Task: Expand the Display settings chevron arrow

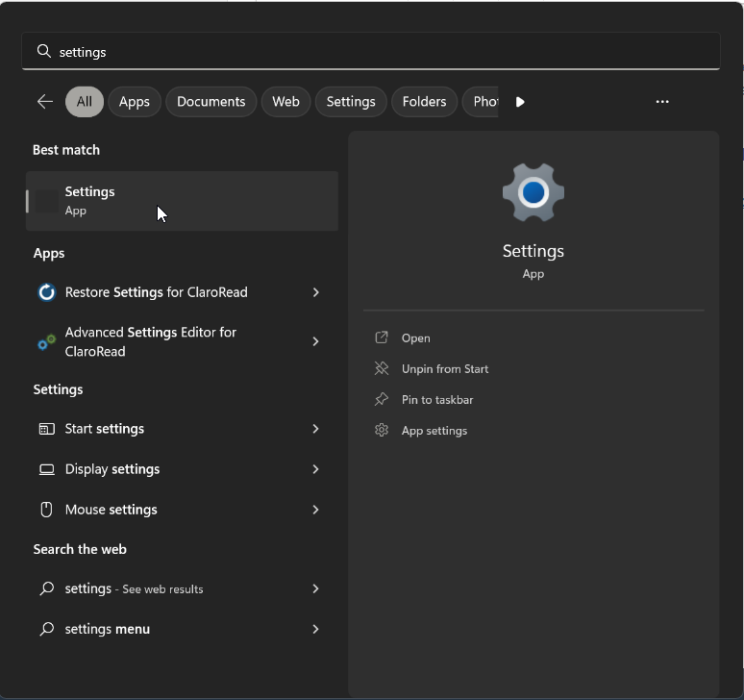Action: (315, 469)
